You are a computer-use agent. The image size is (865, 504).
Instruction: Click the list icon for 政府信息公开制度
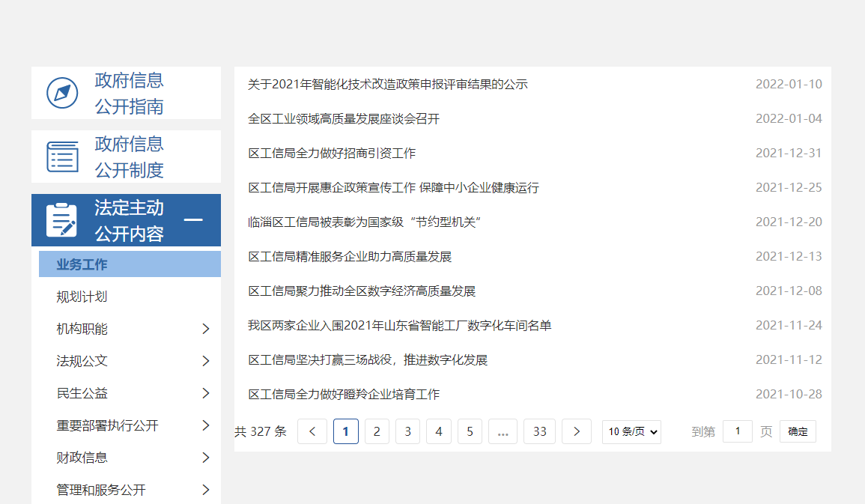(x=62, y=157)
